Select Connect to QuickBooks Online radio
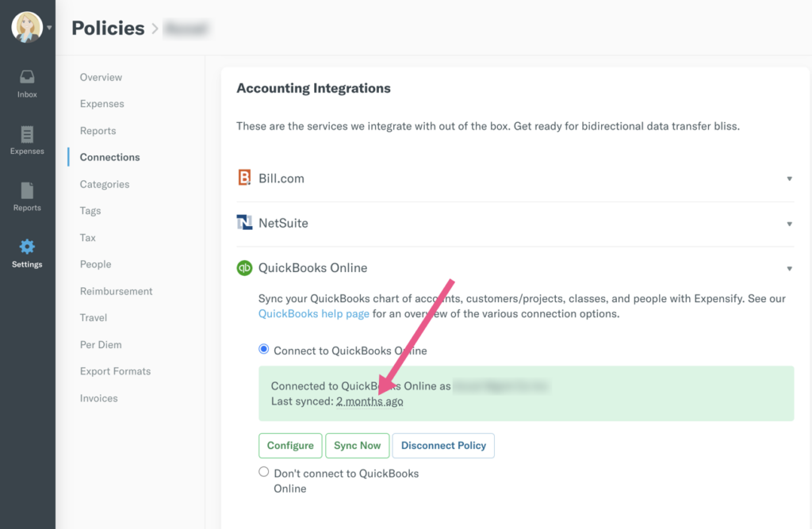 tap(263, 349)
